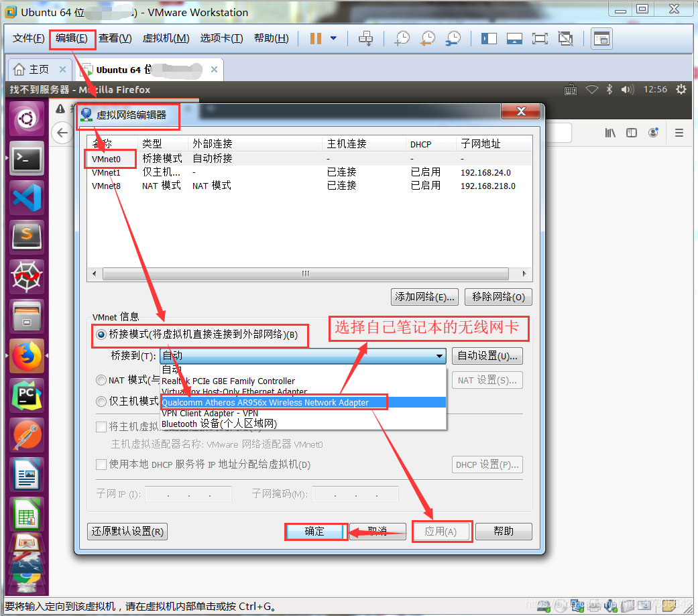The width and height of the screenshot is (698, 616).
Task: Open the 帮助(H) menu
Action: 272,38
